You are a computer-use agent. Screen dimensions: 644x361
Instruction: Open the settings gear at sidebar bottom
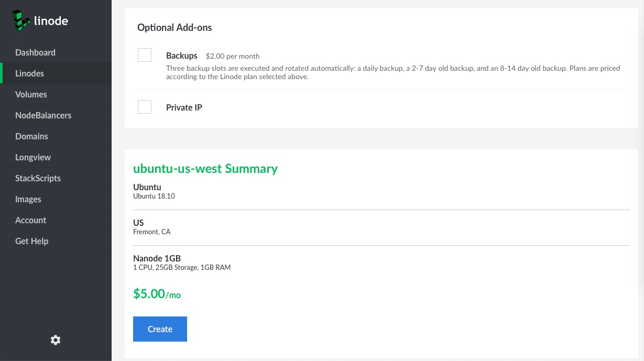(55, 340)
